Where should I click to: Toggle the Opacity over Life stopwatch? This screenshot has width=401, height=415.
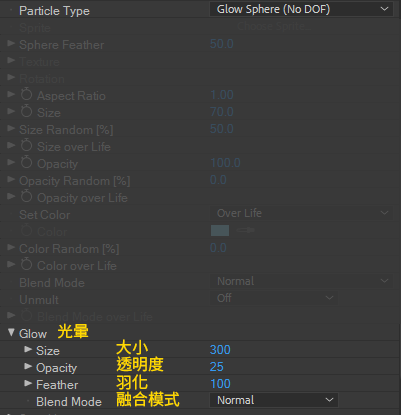[26, 197]
